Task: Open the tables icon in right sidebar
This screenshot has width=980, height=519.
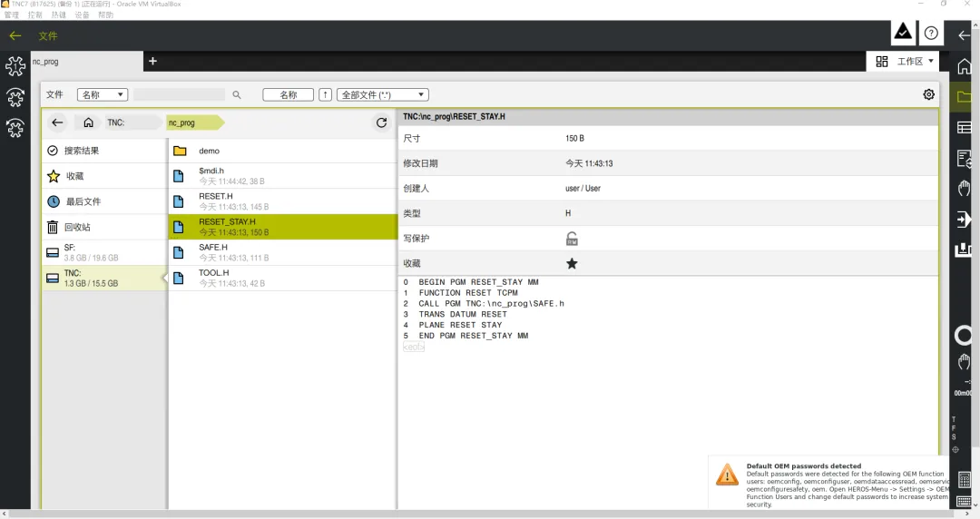Action: [x=965, y=127]
